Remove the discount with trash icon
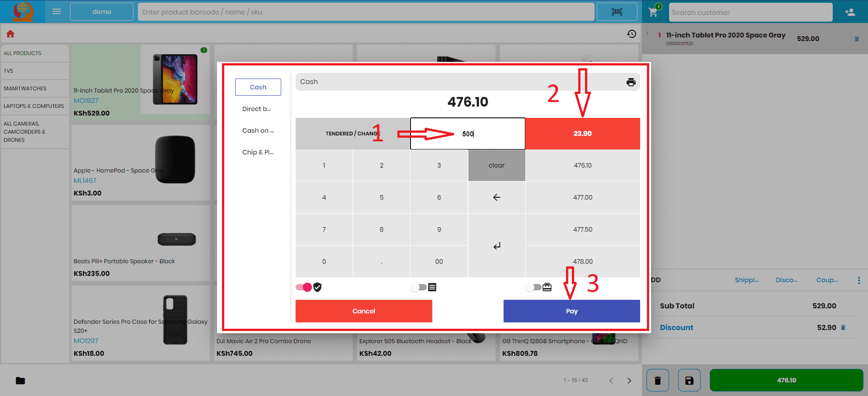This screenshot has height=396, width=868. pos(843,327)
